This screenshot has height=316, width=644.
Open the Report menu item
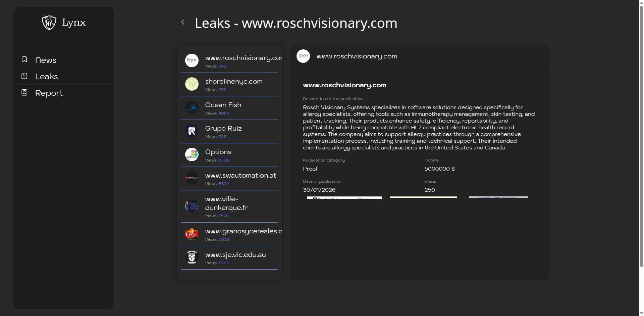point(49,93)
